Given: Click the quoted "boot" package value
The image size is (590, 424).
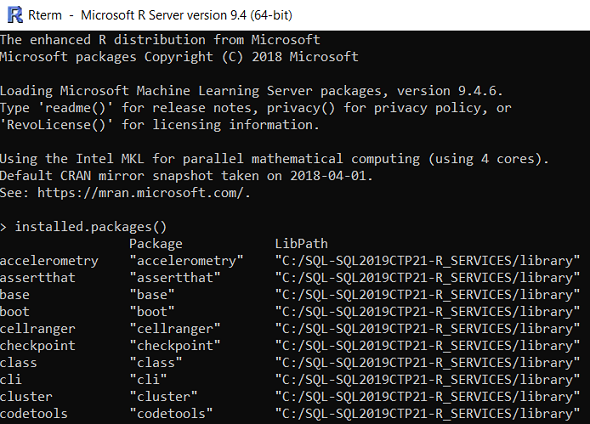Looking at the screenshot, I should [152, 312].
